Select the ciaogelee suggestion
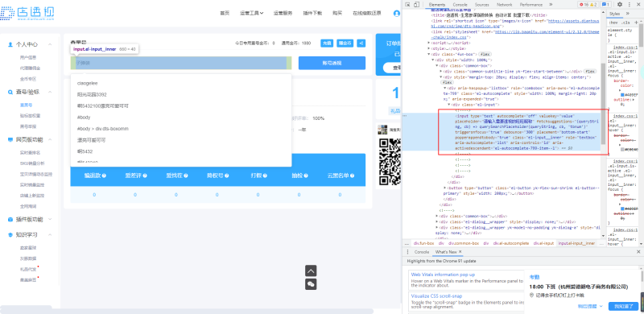The height and width of the screenshot is (314, 644). pos(181,83)
